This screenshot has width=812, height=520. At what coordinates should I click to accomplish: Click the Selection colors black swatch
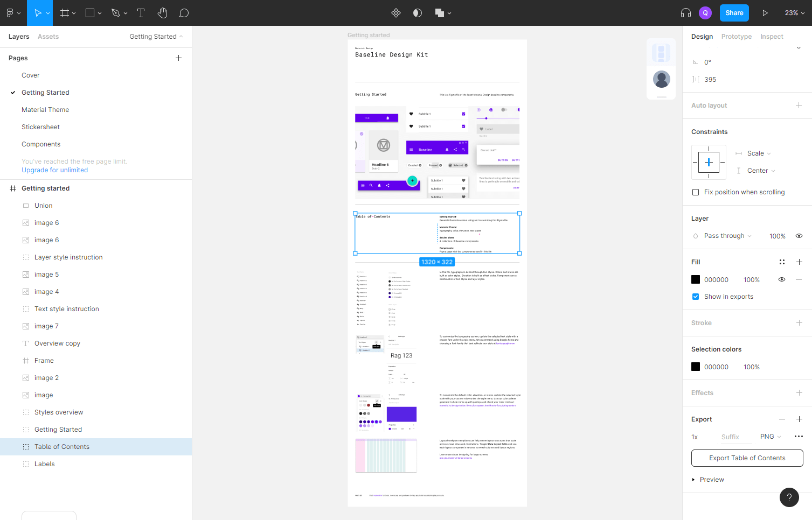pos(696,367)
